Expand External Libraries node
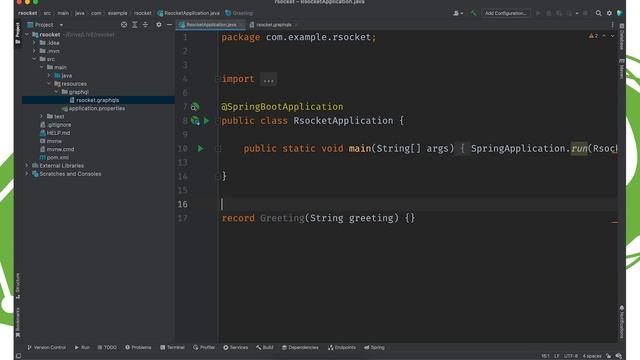The height and width of the screenshot is (360, 640). pos(27,166)
